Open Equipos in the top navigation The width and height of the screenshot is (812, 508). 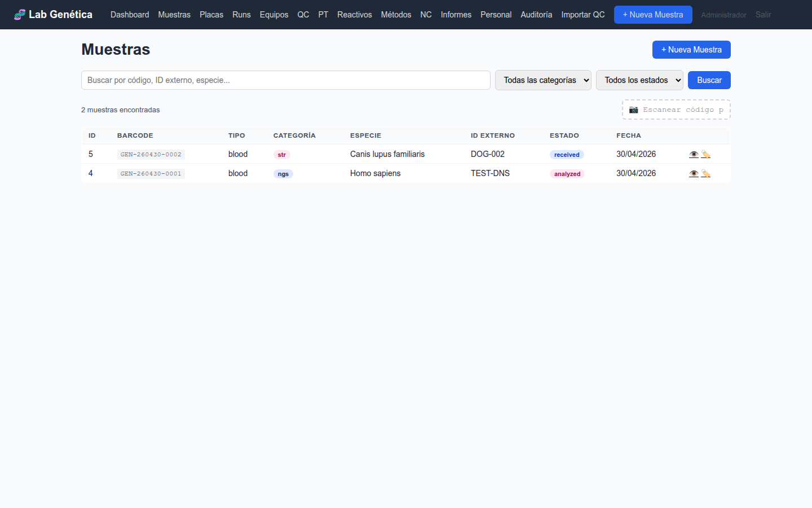[x=274, y=15]
